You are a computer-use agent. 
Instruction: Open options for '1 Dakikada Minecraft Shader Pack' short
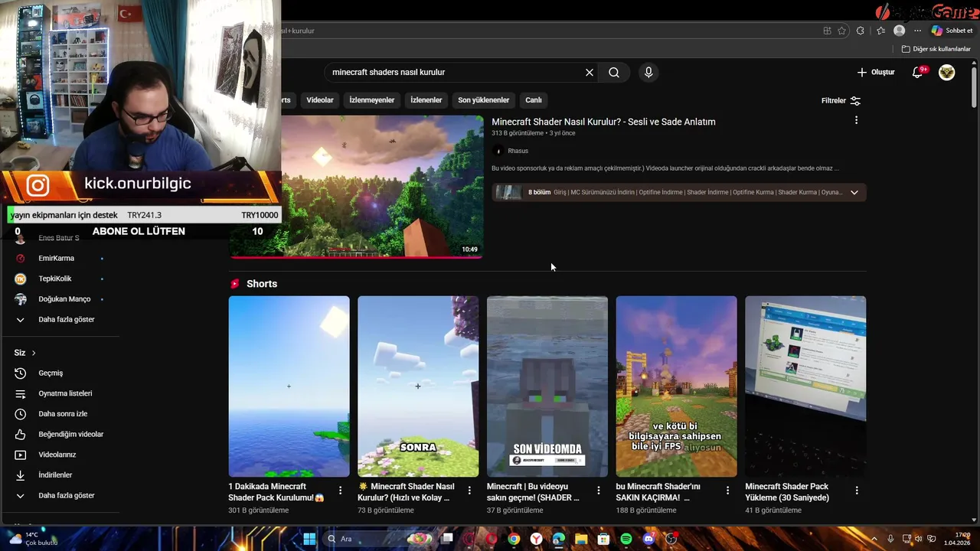pos(341,491)
